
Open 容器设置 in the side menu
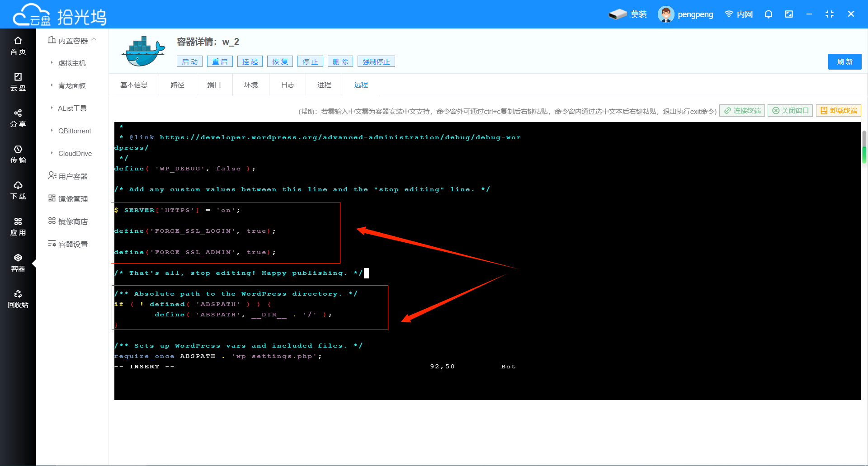68,244
